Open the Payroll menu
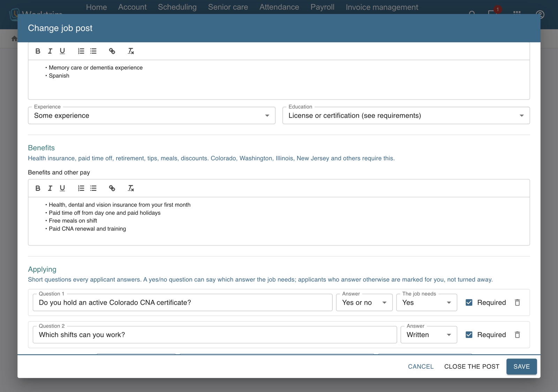558x392 pixels. click(x=323, y=7)
